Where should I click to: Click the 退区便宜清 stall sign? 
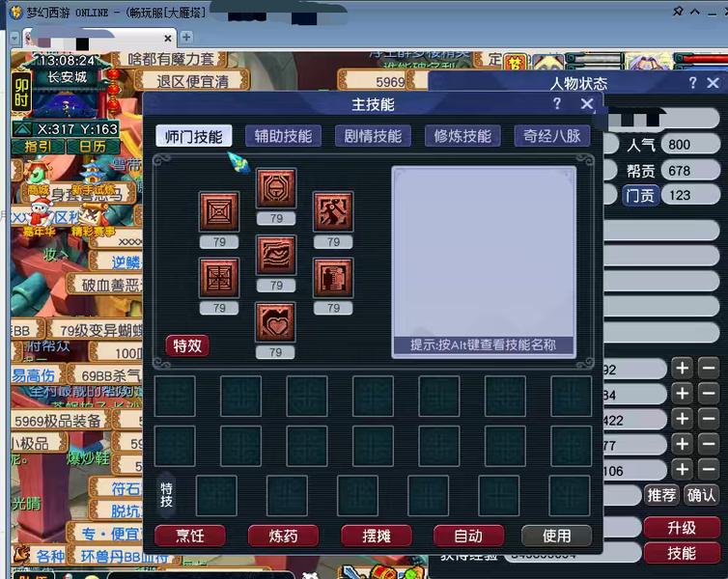192,81
